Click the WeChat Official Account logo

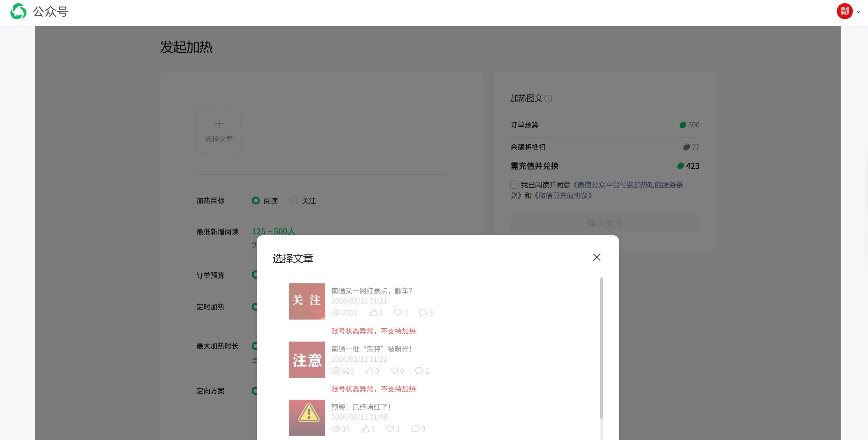[18, 11]
